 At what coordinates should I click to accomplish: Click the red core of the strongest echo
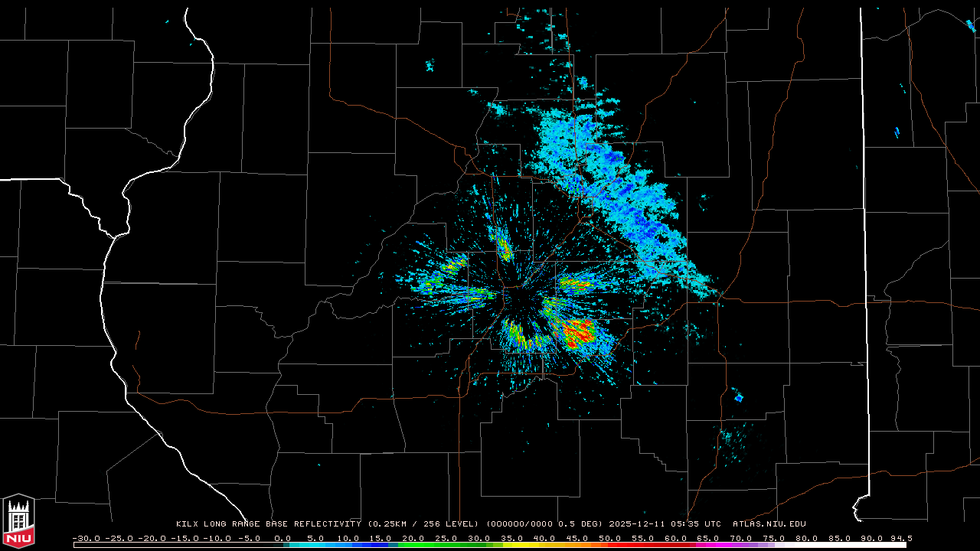pos(580,333)
